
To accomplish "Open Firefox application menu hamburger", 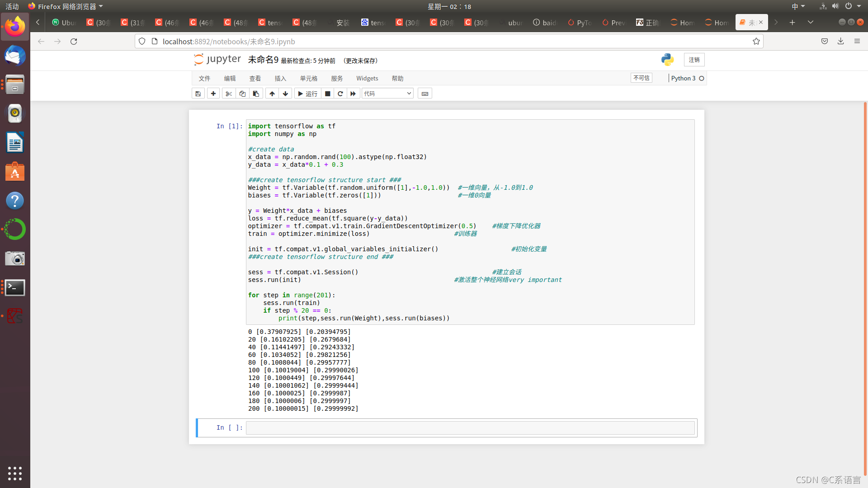I will [857, 41].
